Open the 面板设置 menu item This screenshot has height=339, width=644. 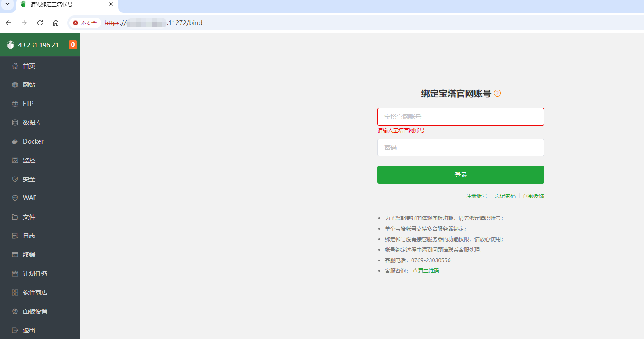coord(40,311)
